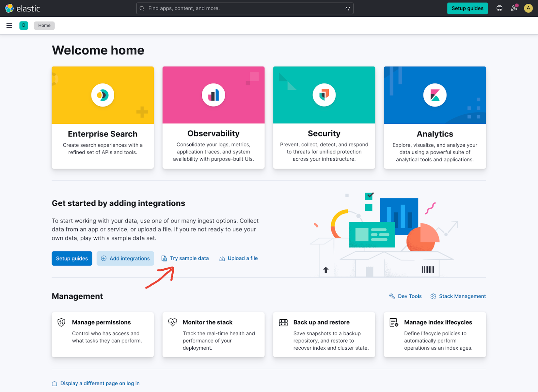Click the Enterprise Search yellow banner image
The height and width of the screenshot is (392, 538).
coord(103,95)
